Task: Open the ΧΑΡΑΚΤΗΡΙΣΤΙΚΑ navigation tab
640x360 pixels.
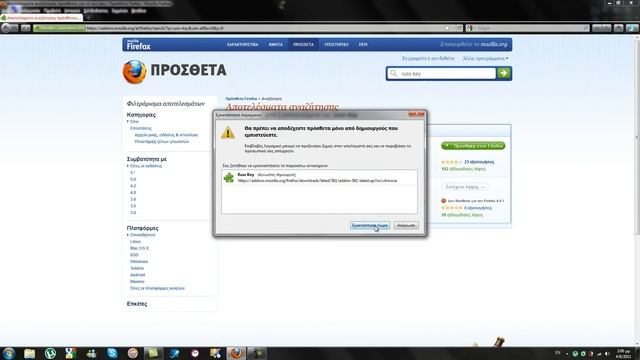Action: pos(242,44)
